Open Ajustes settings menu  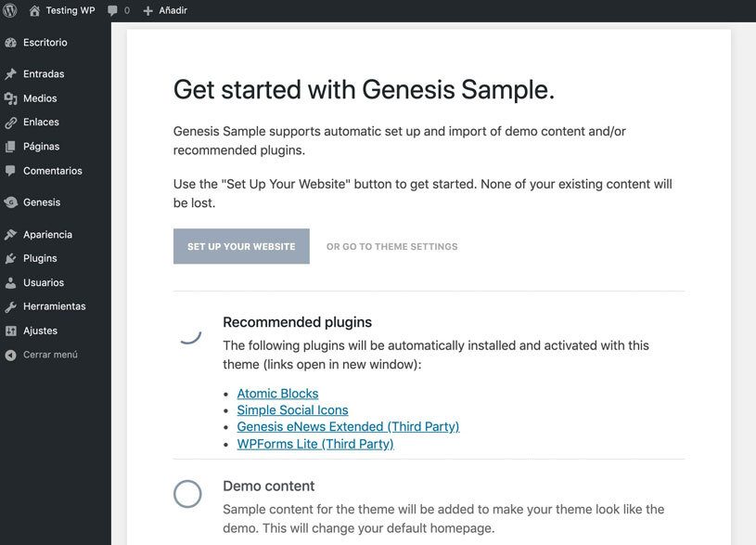[x=40, y=331]
